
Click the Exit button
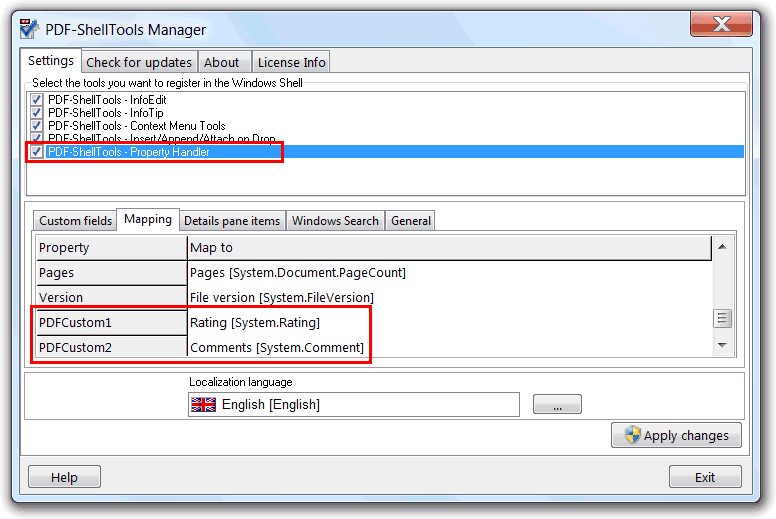(x=705, y=477)
